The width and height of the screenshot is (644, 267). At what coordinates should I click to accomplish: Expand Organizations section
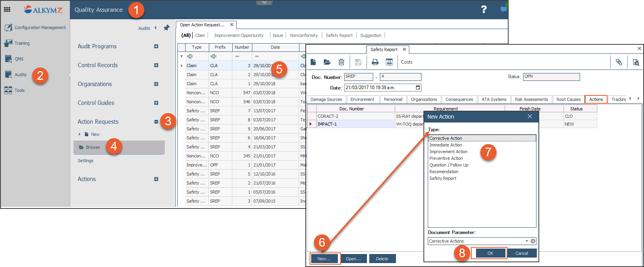tap(156, 84)
